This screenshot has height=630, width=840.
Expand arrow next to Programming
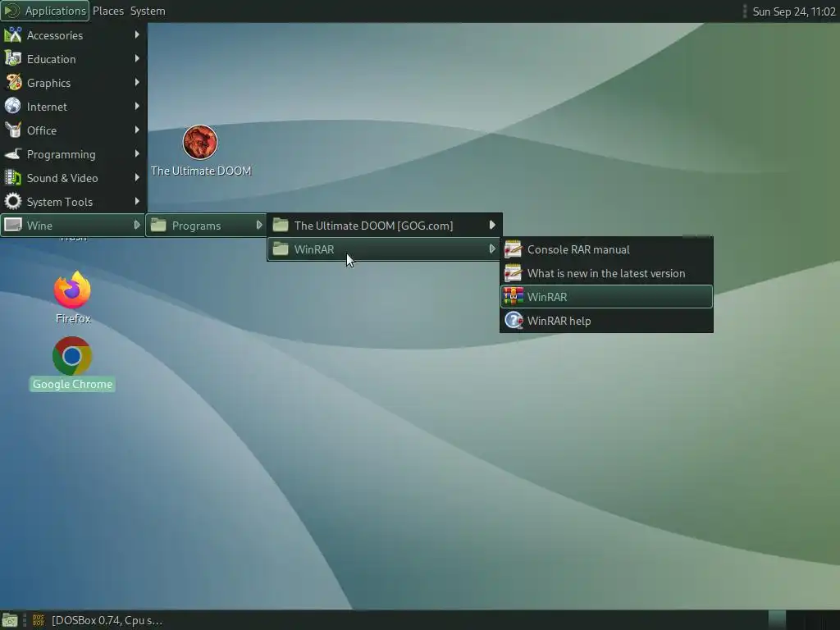pos(137,153)
